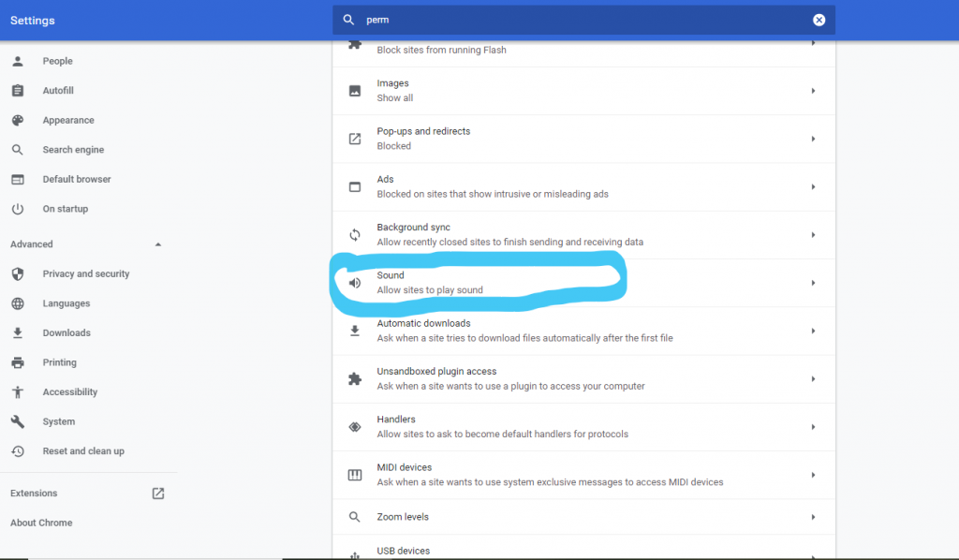
Task: Clear the search field with X button
Action: tap(819, 20)
